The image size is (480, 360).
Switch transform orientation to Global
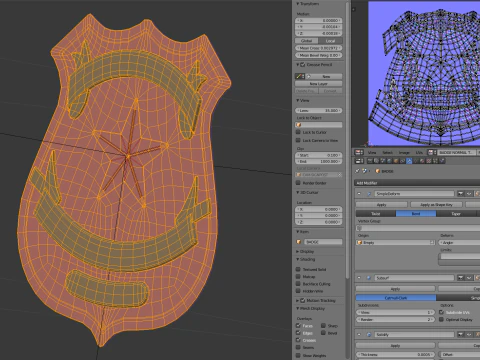307,41
